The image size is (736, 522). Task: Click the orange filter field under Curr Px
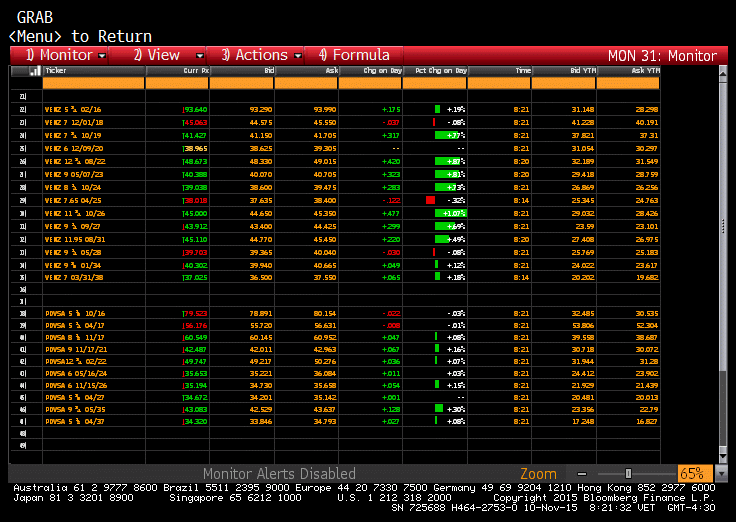177,83
